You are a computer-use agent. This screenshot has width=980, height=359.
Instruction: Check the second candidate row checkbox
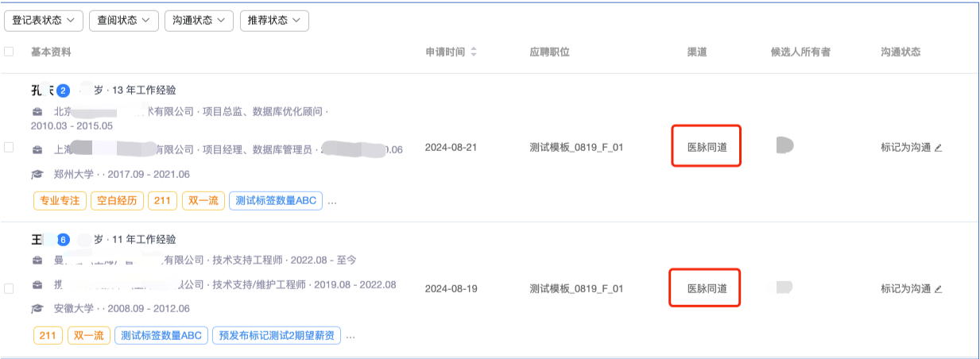tap(9, 289)
